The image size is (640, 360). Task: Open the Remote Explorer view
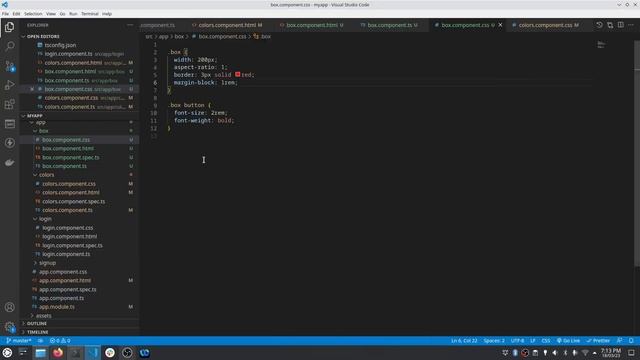pos(9,124)
